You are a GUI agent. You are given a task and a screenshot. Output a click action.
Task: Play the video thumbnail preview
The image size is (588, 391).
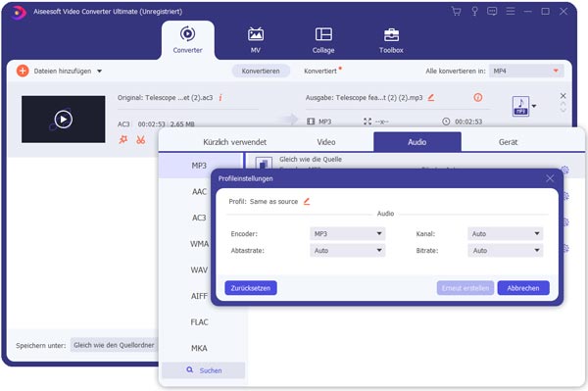63,120
